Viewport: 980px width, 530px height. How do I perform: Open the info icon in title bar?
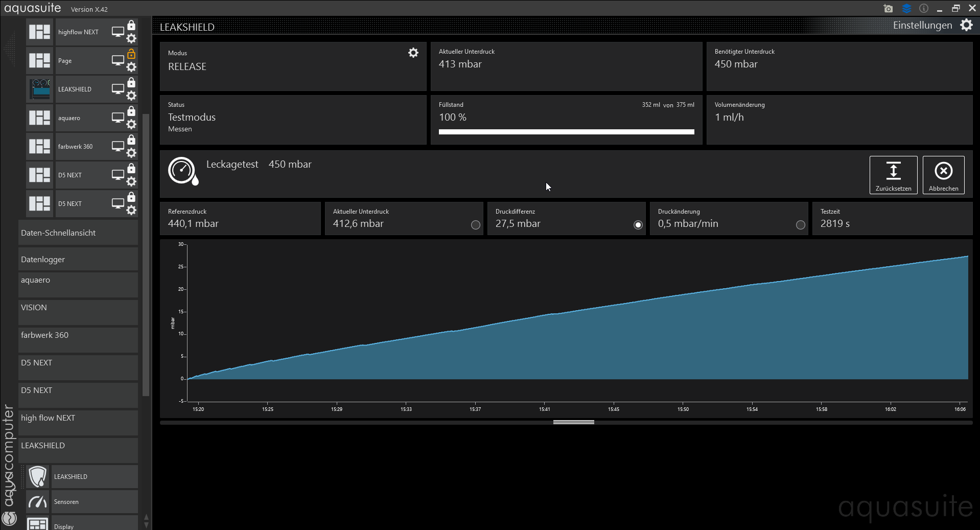924,8
